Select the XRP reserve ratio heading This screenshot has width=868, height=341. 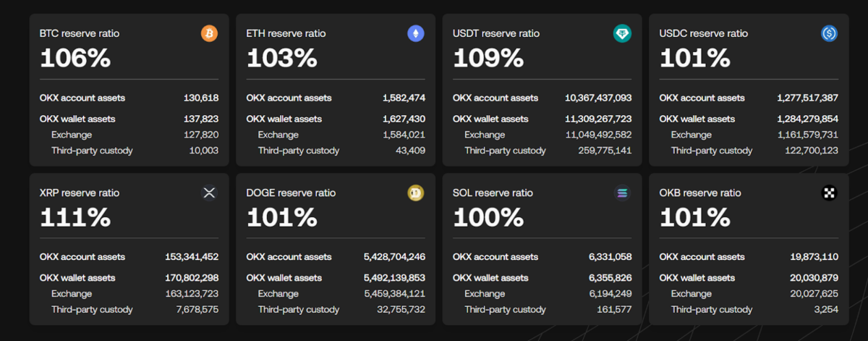[x=80, y=193]
